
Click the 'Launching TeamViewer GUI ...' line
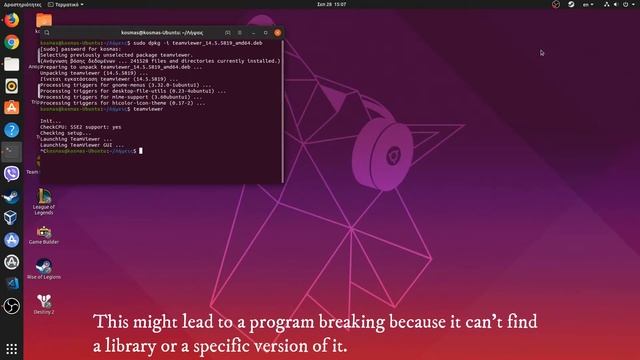click(x=82, y=145)
